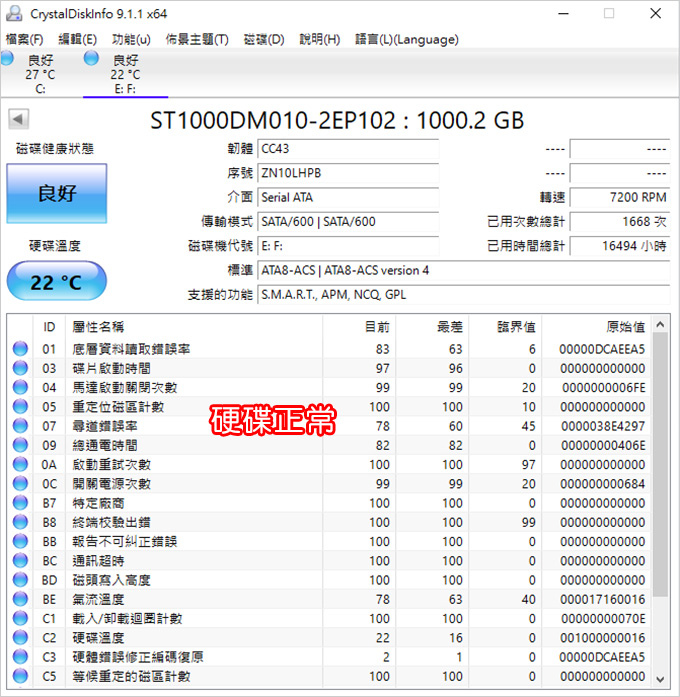Click the status orb for attribute BD
Image resolution: width=680 pixels, height=697 pixels.
(20, 580)
